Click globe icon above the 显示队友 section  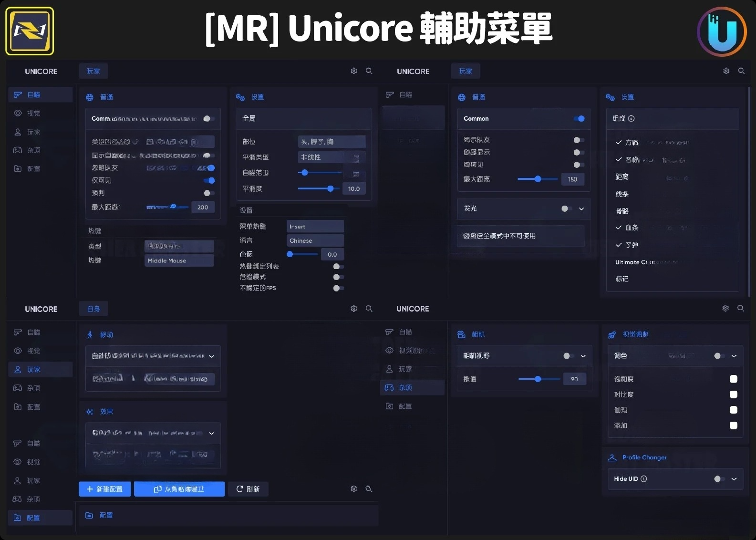coord(462,97)
